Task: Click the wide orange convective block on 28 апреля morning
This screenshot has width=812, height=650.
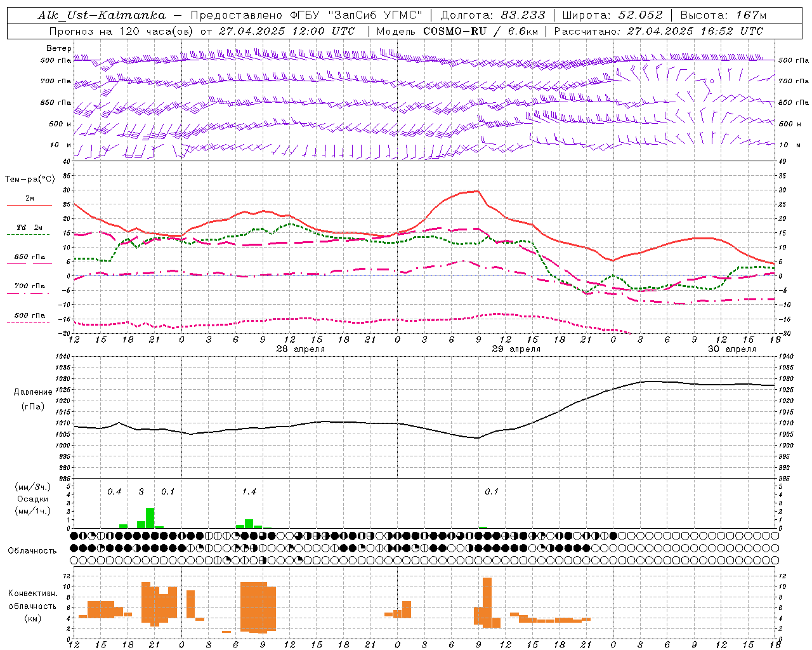Action: (258, 607)
